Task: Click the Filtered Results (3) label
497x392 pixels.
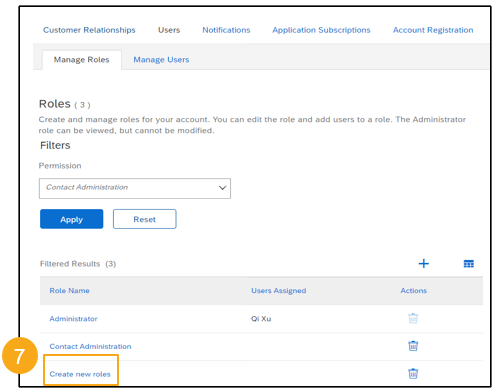Action: coord(78,264)
